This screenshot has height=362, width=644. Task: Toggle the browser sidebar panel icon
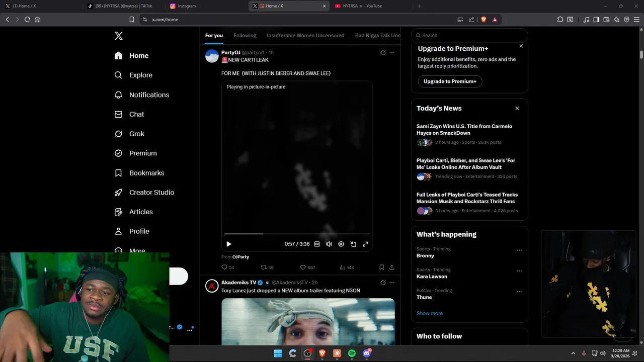coord(596,20)
